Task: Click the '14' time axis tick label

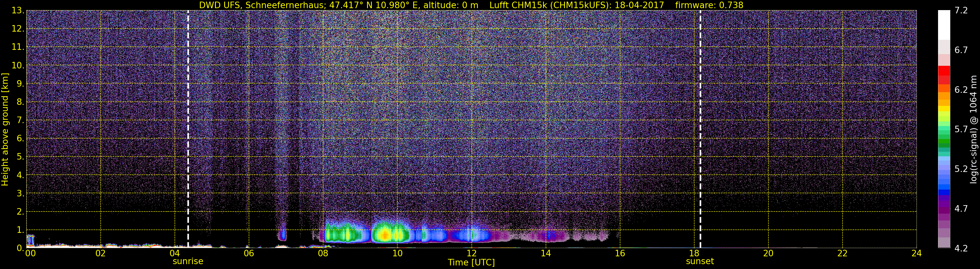Action: pos(545,253)
